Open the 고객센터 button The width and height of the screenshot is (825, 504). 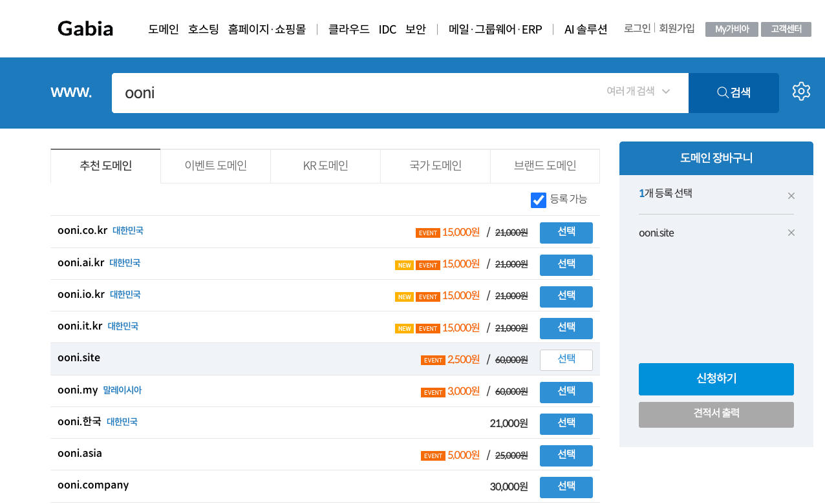coord(786,29)
